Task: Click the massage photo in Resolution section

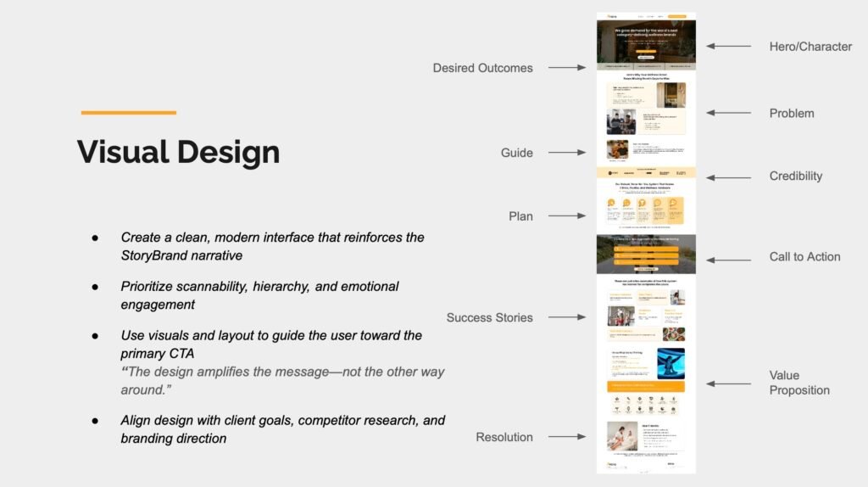Action: (x=621, y=436)
